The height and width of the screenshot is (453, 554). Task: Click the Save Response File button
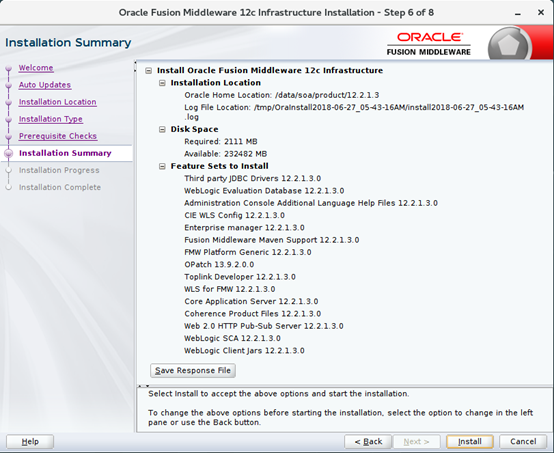[x=193, y=370]
